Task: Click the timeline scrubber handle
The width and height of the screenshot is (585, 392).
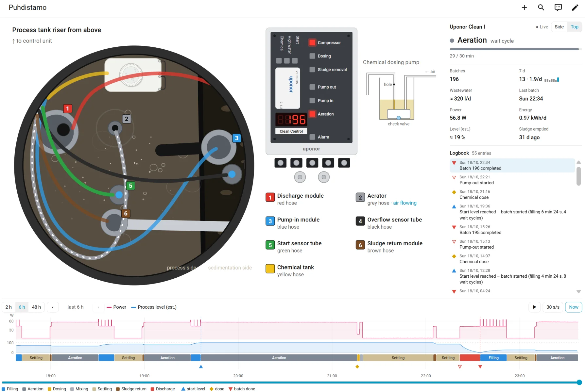Action: pos(579,382)
